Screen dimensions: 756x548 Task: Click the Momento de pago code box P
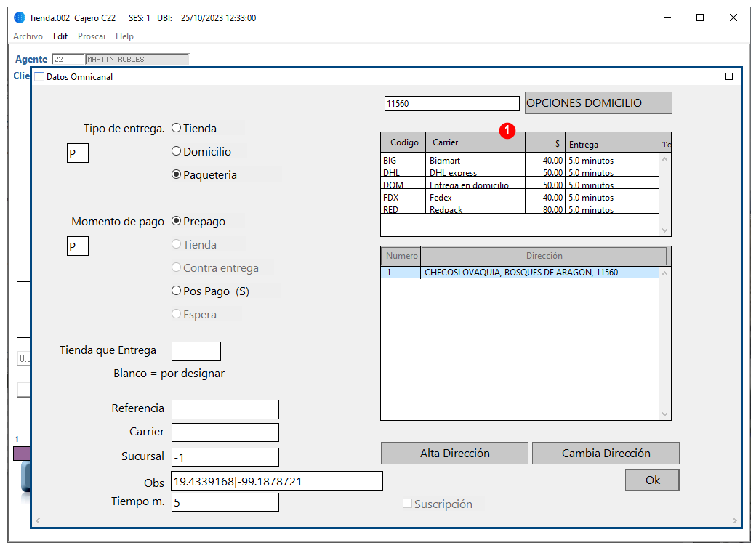pyautogui.click(x=78, y=246)
